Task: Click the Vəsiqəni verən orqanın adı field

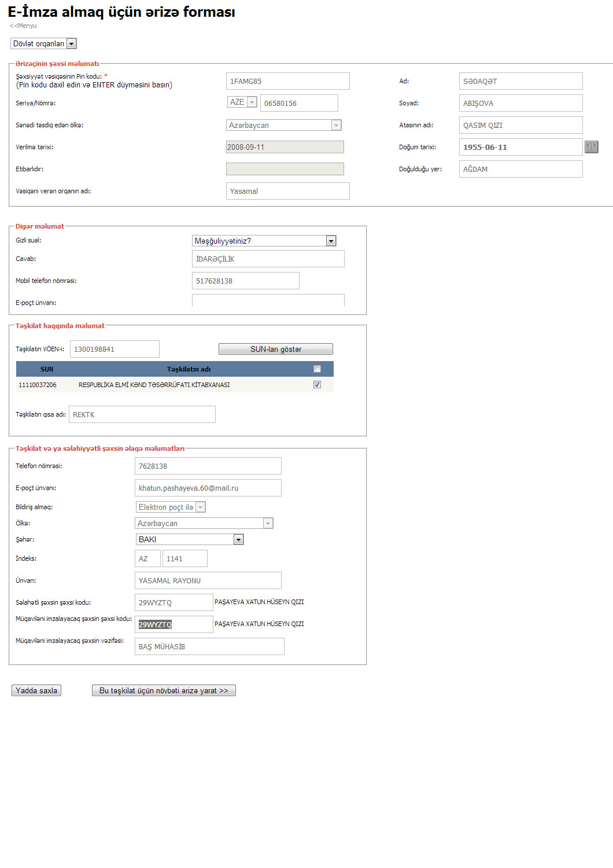Action: pyautogui.click(x=288, y=191)
